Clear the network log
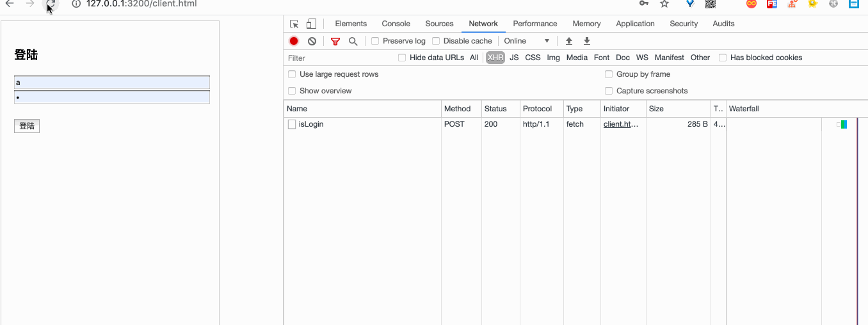 pyautogui.click(x=312, y=41)
